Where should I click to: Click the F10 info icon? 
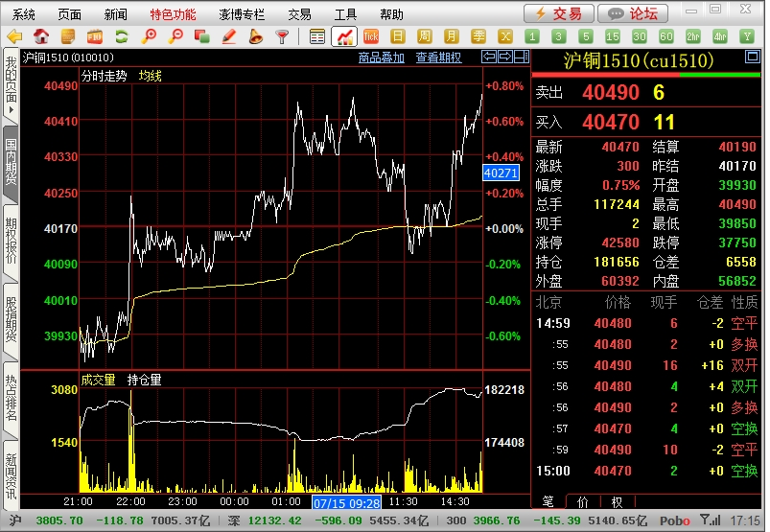tap(94, 36)
